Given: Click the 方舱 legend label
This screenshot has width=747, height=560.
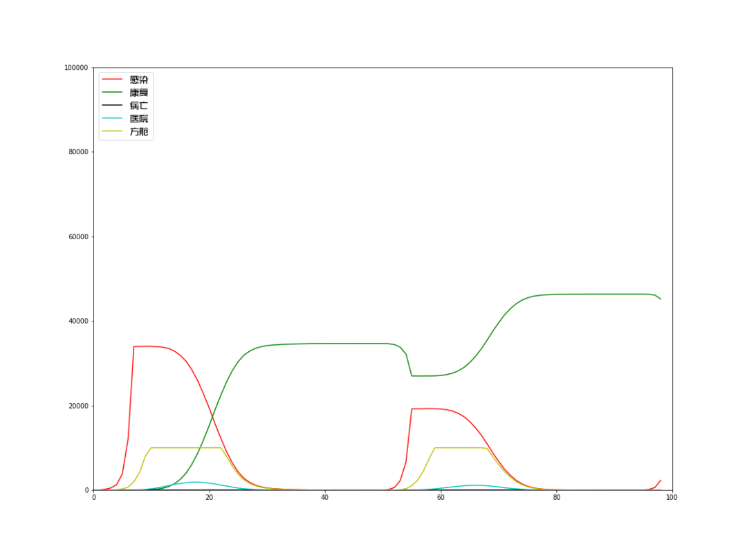Looking at the screenshot, I should (x=139, y=131).
